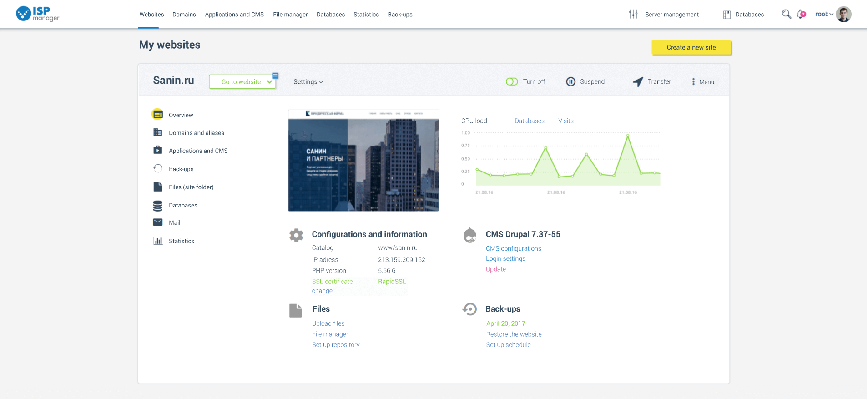
Task: Click the Sanin.ru site title
Action: click(x=173, y=81)
